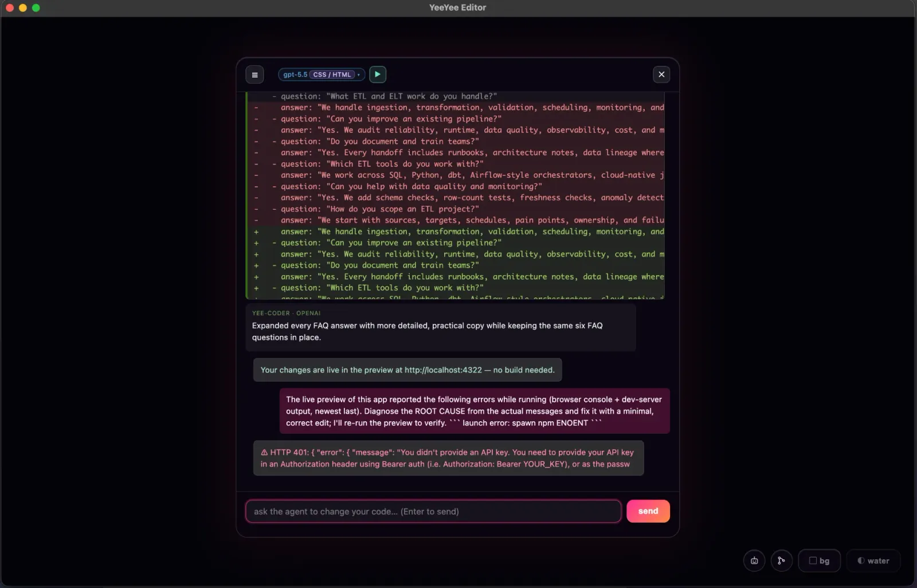Open the hamburger menu in the chat panel
Image resolution: width=917 pixels, height=588 pixels.
(x=254, y=75)
